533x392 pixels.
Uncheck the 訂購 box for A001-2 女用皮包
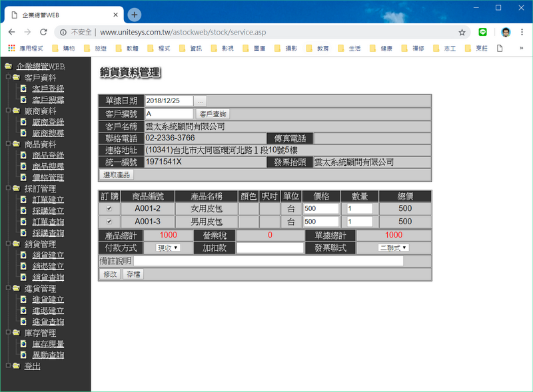point(109,208)
